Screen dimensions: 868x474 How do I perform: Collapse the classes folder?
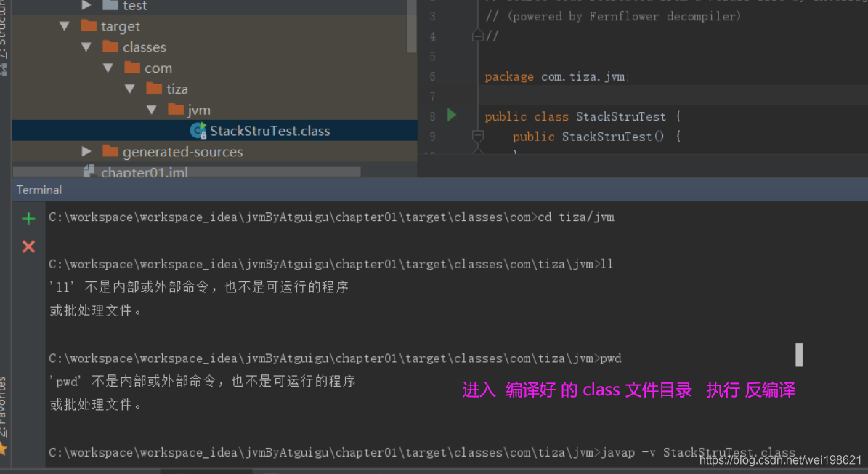[x=86, y=47]
